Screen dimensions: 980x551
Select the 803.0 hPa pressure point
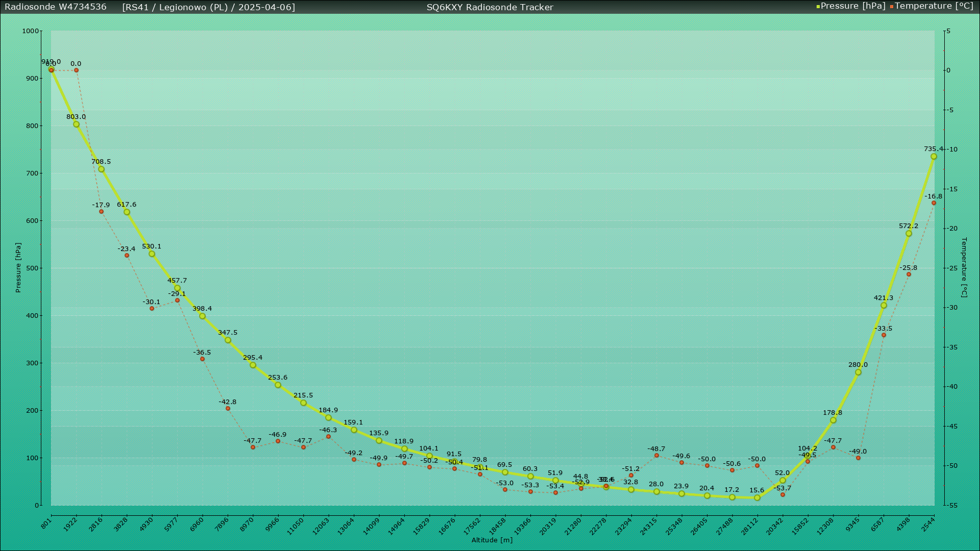coord(76,124)
